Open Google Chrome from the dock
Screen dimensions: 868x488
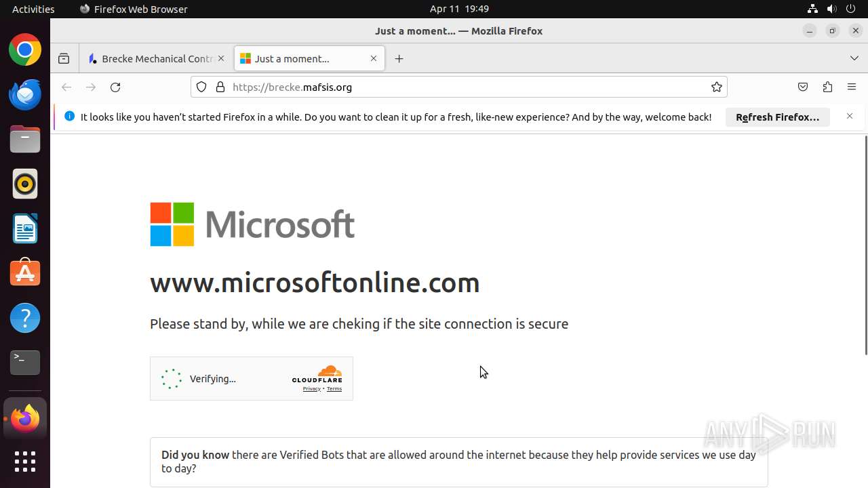[25, 50]
